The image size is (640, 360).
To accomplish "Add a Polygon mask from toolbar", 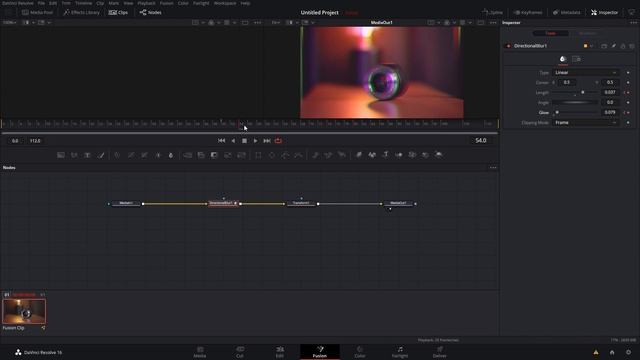I will (285, 155).
